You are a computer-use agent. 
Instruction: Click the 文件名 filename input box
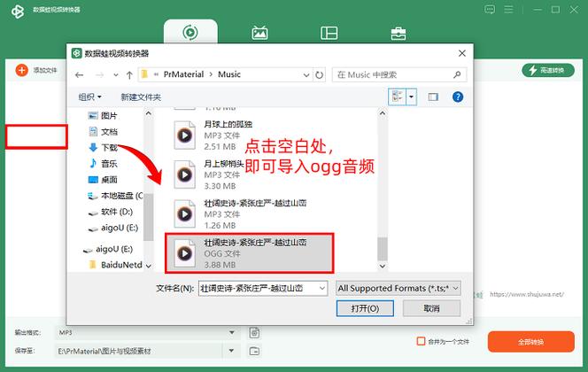coord(259,289)
